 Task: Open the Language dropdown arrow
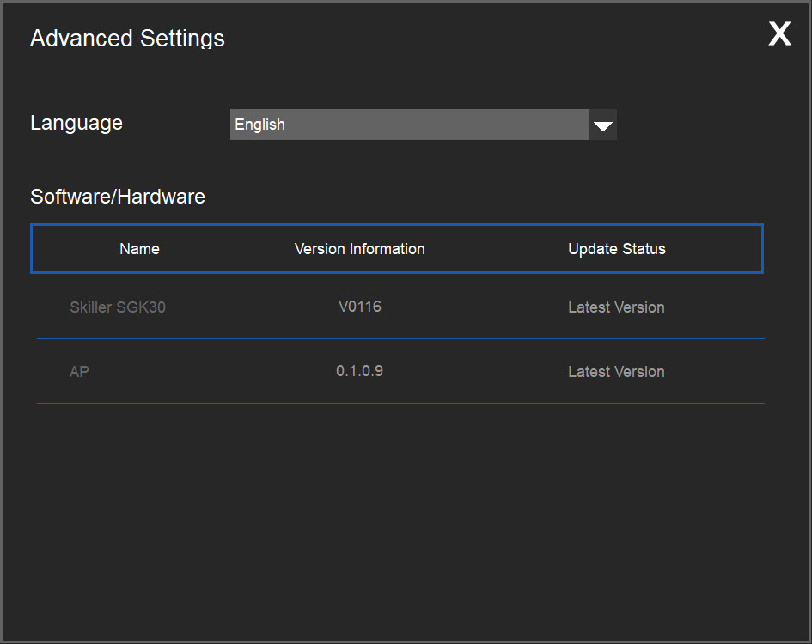pos(603,125)
